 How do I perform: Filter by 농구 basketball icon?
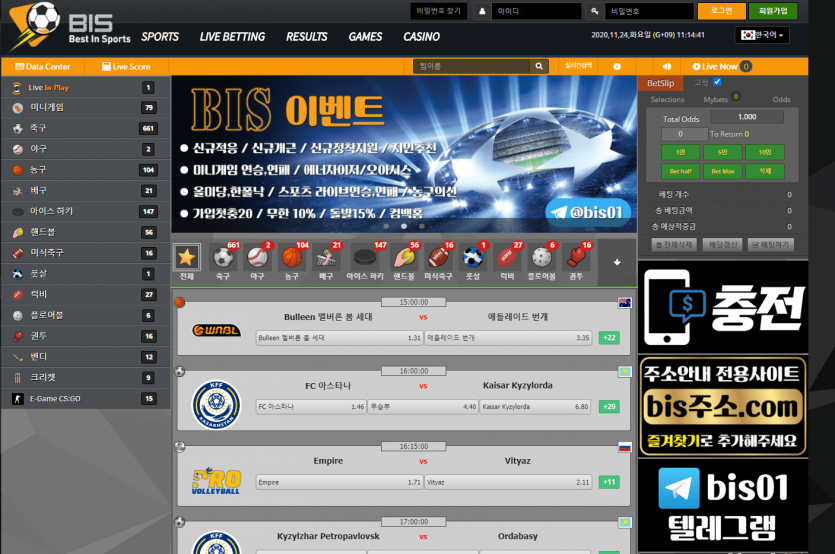click(292, 258)
